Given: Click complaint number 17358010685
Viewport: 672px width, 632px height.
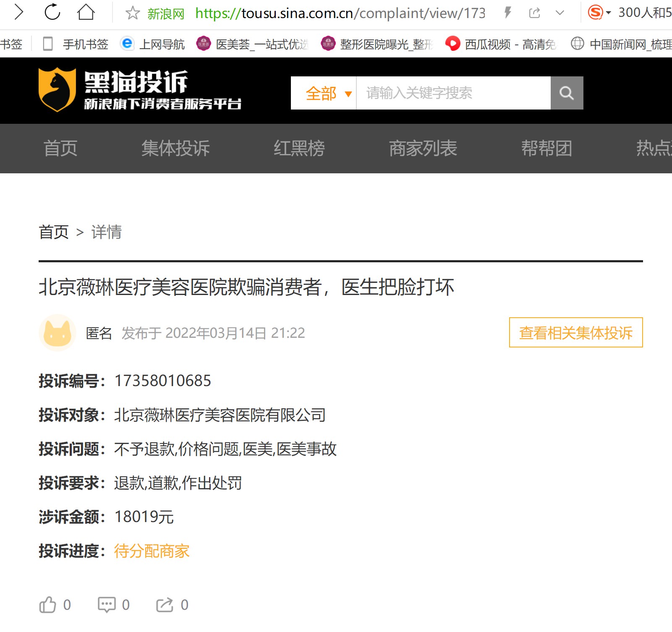Looking at the screenshot, I should pos(163,381).
